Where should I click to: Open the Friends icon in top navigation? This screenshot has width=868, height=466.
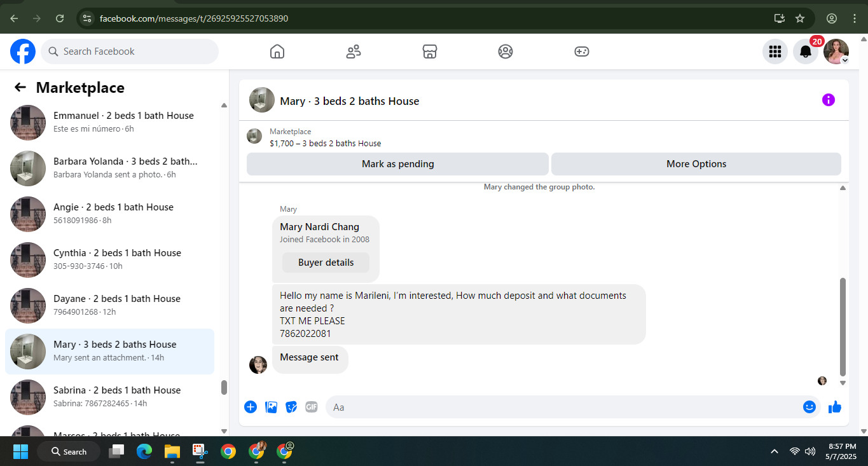(354, 51)
